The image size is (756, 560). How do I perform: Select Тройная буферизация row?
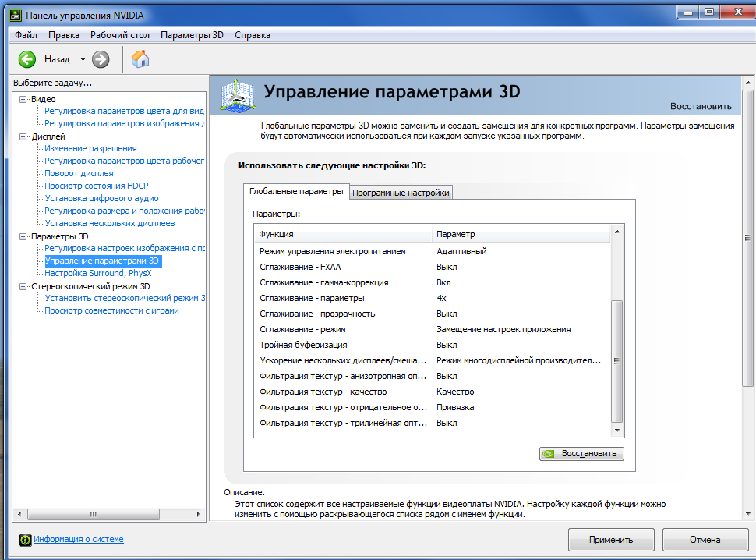[433, 345]
